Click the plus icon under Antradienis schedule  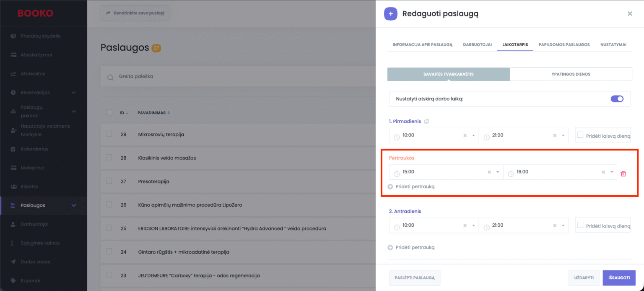pos(390,248)
